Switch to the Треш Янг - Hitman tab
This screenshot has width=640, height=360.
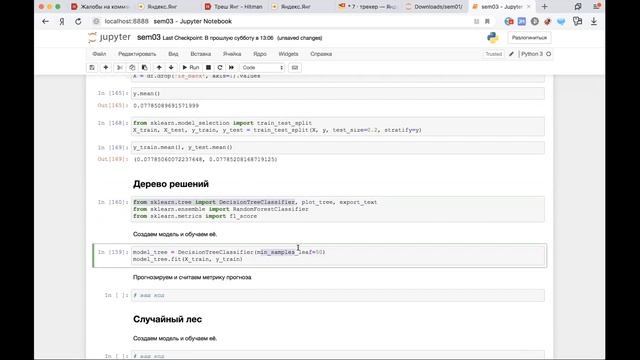(234, 7)
